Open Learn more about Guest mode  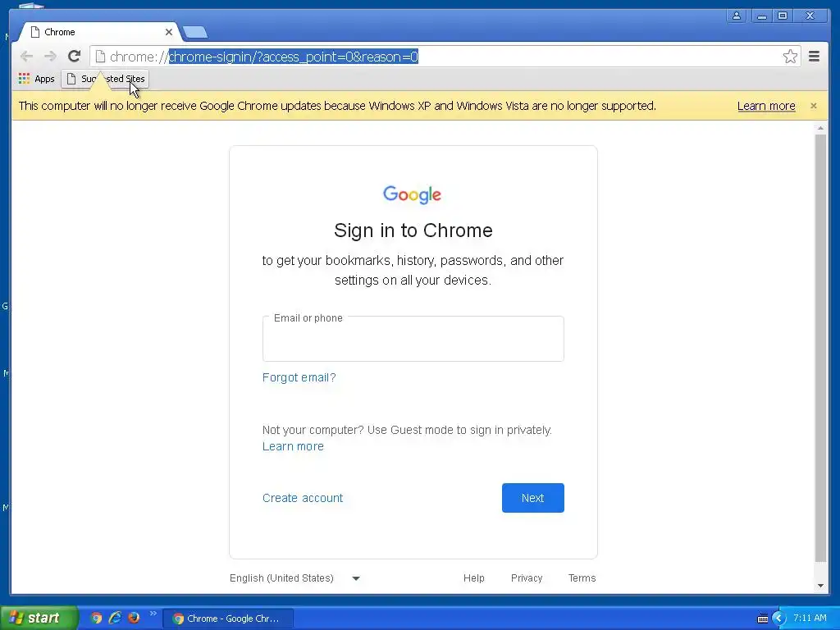[293, 446]
